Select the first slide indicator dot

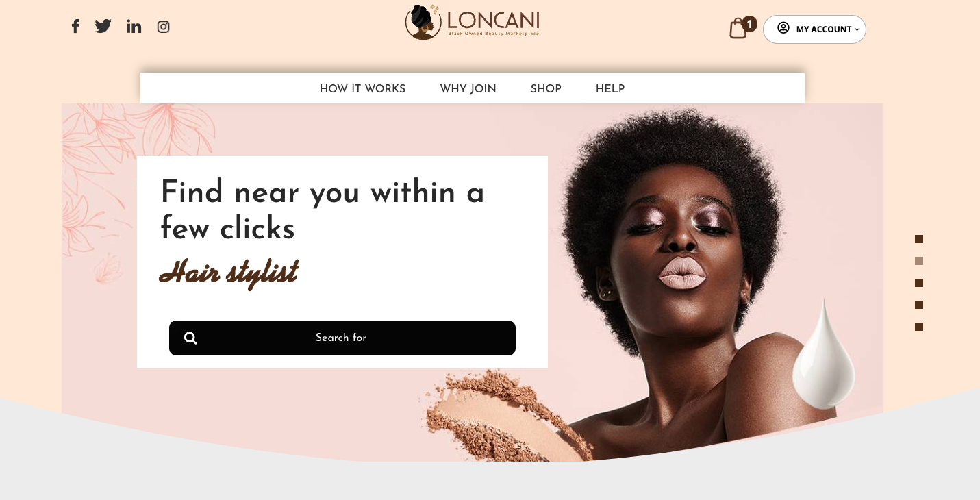(919, 239)
